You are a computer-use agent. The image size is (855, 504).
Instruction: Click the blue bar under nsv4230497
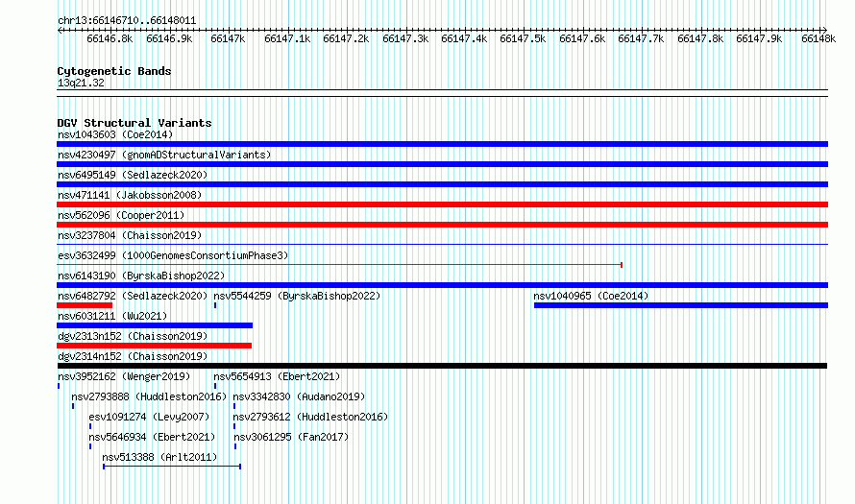point(442,164)
